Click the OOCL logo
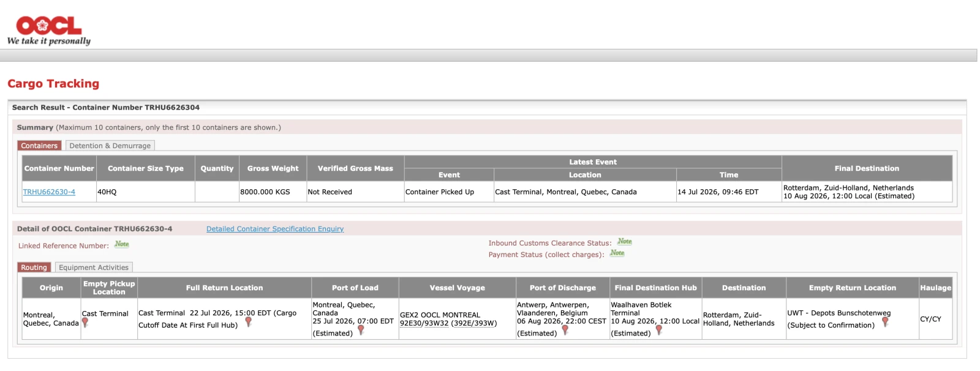 click(49, 31)
